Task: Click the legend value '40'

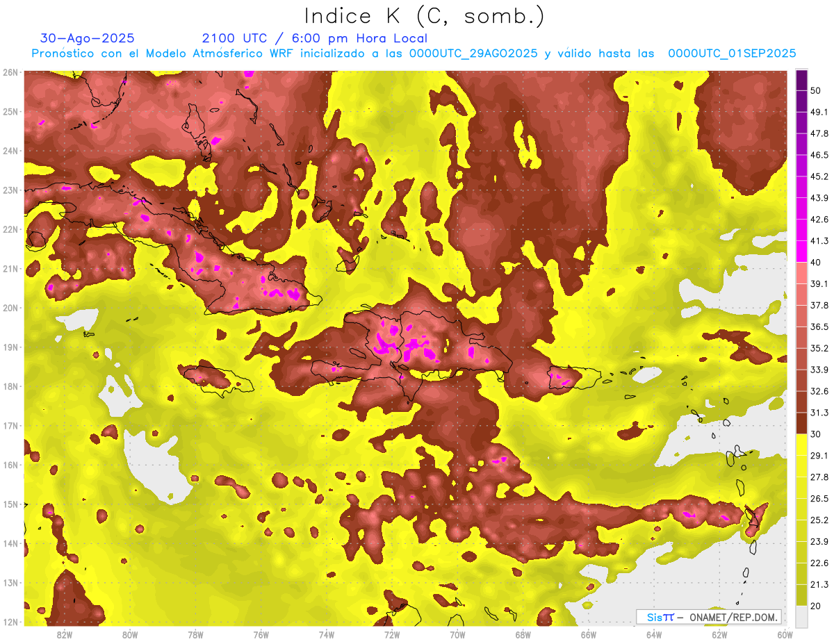Action: pos(816,263)
